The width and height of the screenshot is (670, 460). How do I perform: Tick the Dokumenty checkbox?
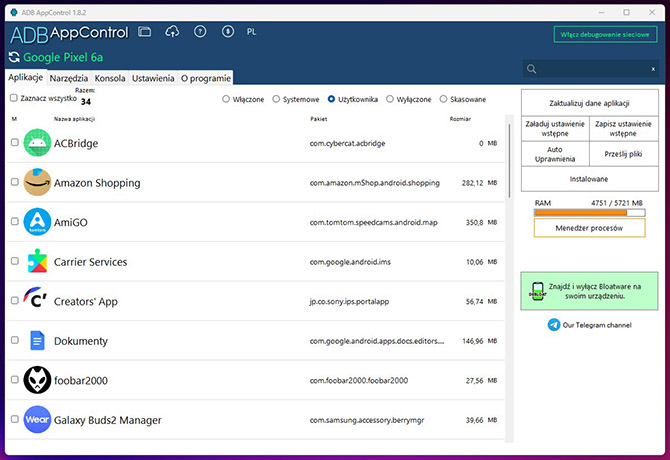coord(15,340)
